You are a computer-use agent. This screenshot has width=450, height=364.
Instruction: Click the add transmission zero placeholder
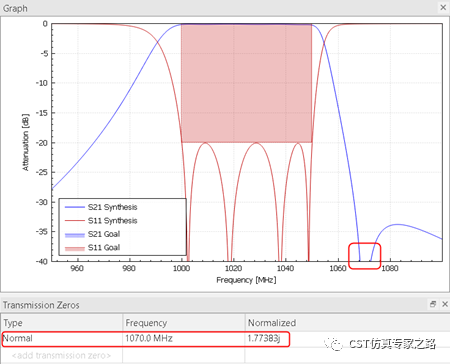[61, 356]
